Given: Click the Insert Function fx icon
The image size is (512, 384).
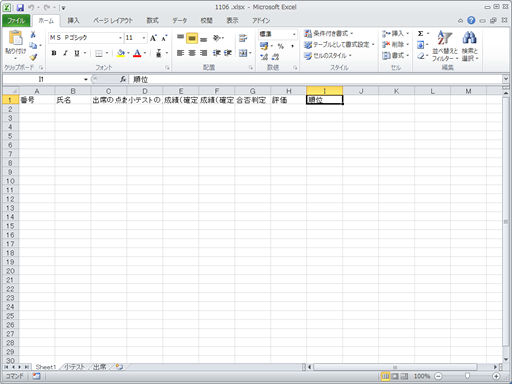Looking at the screenshot, I should [x=123, y=79].
